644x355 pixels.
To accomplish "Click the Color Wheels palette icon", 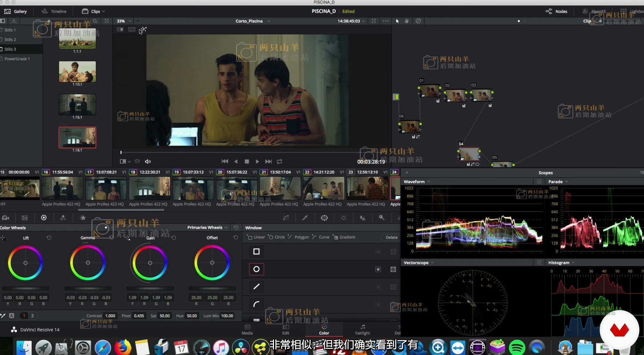I will (x=44, y=218).
